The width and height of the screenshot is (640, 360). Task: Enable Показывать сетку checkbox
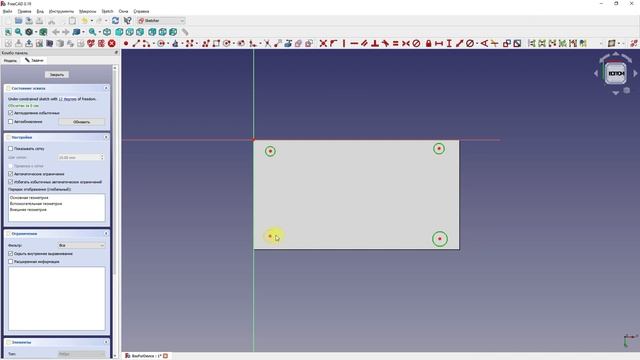pyautogui.click(x=11, y=149)
